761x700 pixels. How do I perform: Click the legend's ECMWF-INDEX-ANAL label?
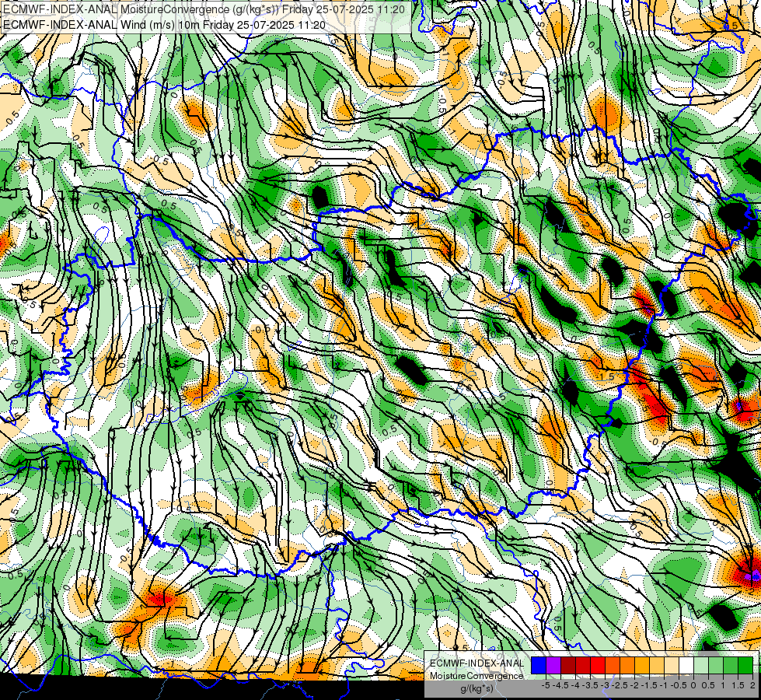coord(477,663)
